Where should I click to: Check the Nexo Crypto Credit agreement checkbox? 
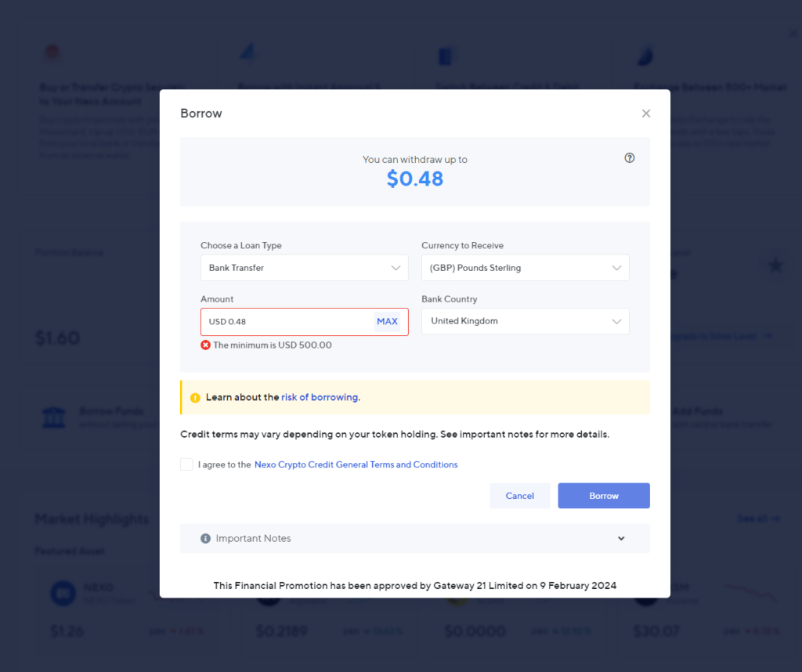click(186, 464)
